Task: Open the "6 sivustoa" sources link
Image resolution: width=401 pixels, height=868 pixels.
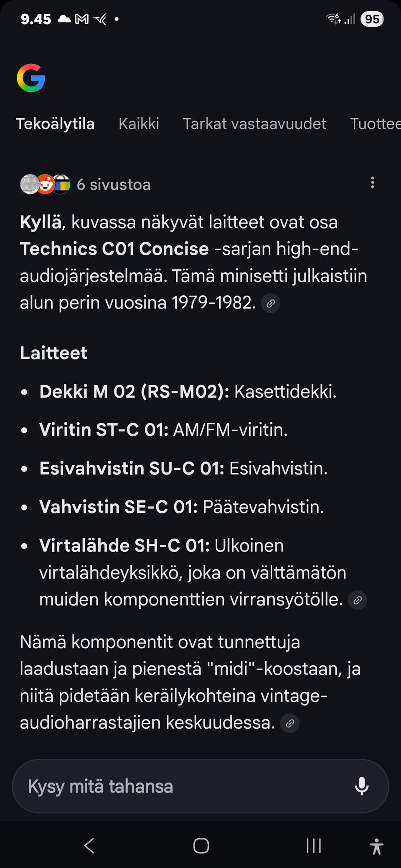Action: (x=114, y=184)
